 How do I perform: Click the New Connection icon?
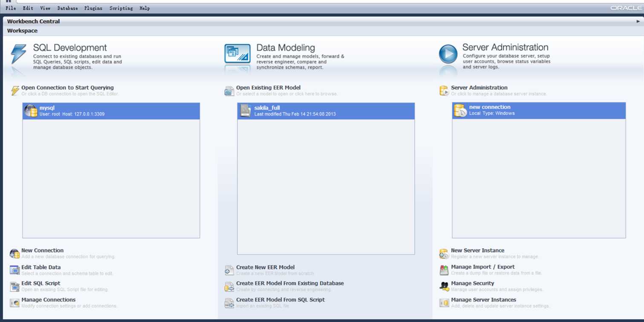[14, 254]
